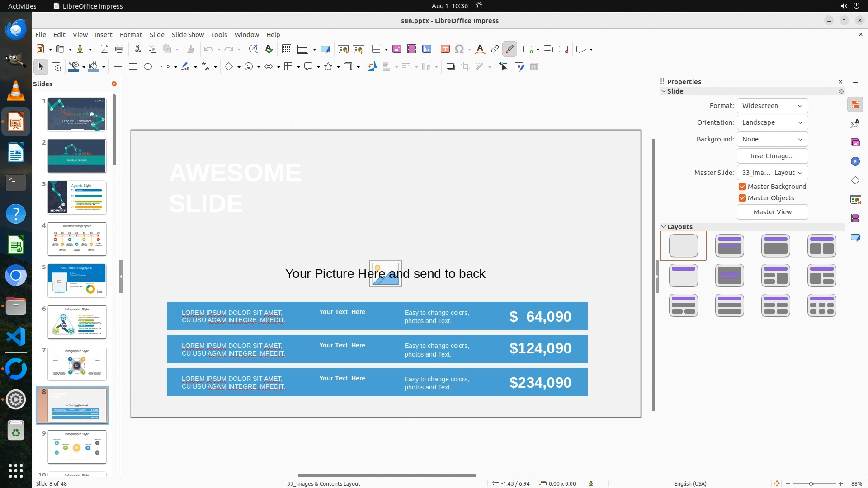Click the Master View button

[x=772, y=212]
